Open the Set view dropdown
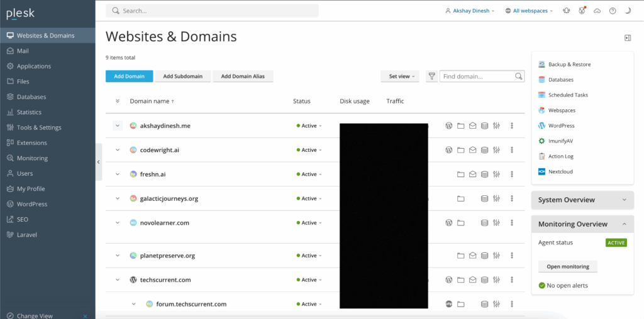This screenshot has height=319, width=644. (x=400, y=76)
